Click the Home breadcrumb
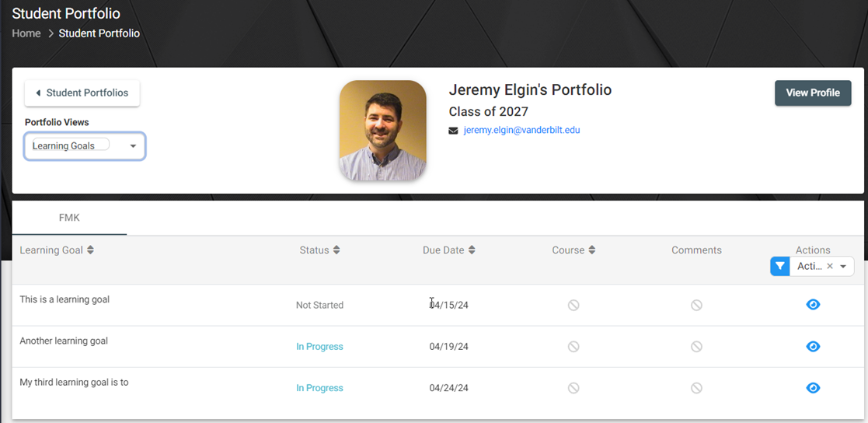Viewport: 868px width, 423px height. pyautogui.click(x=26, y=33)
